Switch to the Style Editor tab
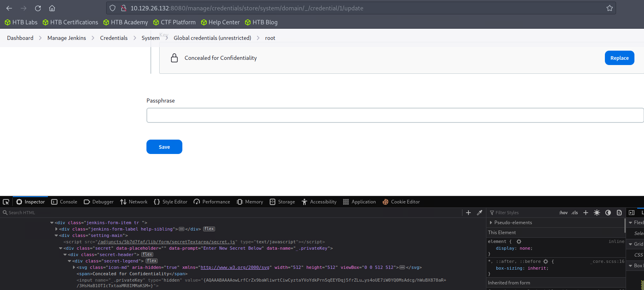Screen dimensions: 644x290 170,202
